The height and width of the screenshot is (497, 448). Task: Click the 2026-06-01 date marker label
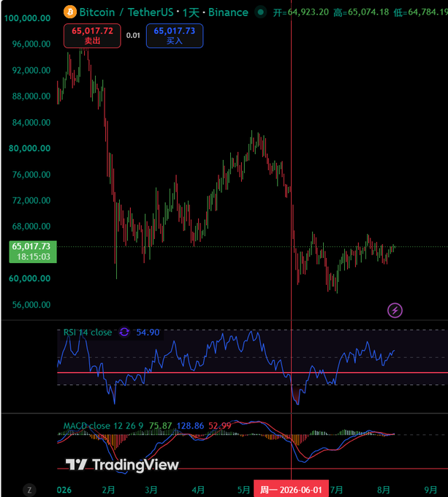pos(291,490)
